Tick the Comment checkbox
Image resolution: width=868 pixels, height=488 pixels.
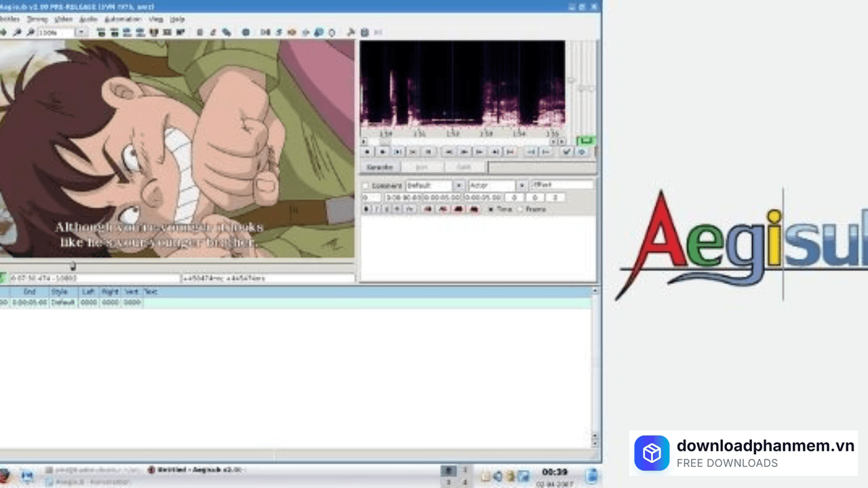coord(366,186)
